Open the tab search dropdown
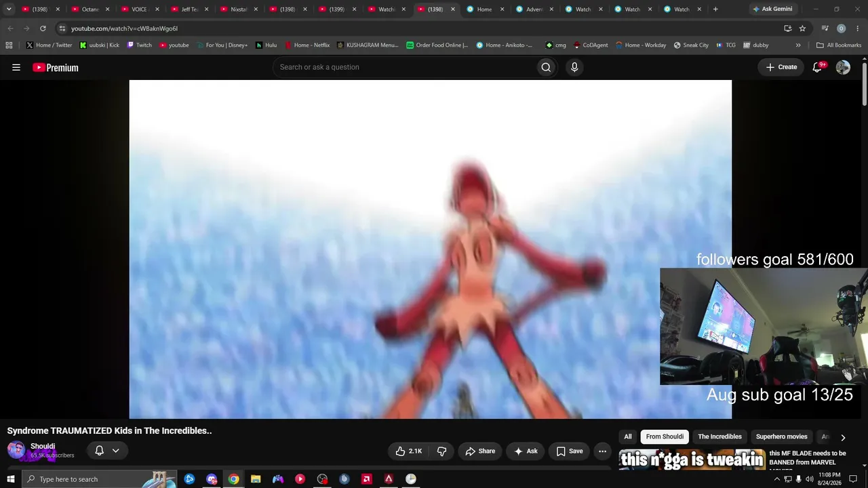The width and height of the screenshot is (868, 488). coord(9,9)
